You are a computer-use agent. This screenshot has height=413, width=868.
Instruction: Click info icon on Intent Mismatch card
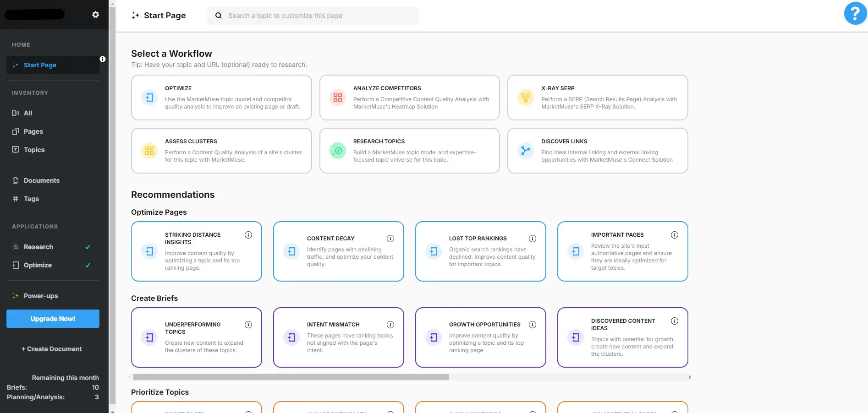pyautogui.click(x=390, y=325)
